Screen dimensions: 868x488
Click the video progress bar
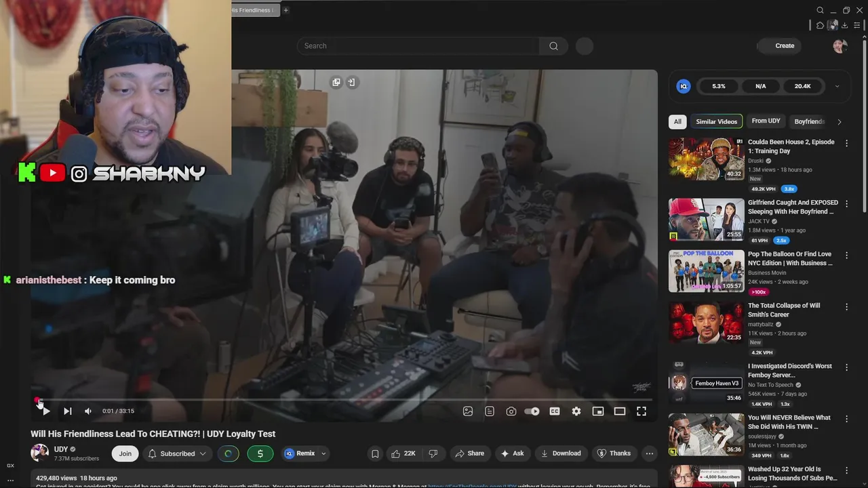(344, 400)
